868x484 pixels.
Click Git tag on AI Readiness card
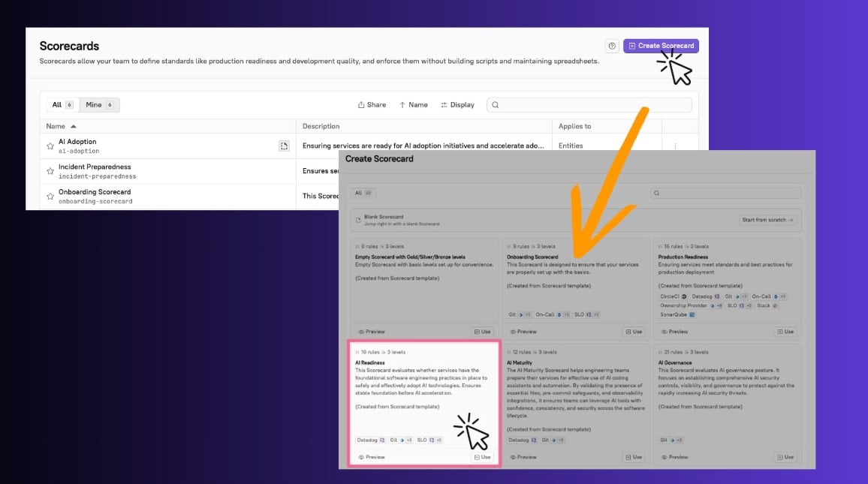pyautogui.click(x=401, y=440)
